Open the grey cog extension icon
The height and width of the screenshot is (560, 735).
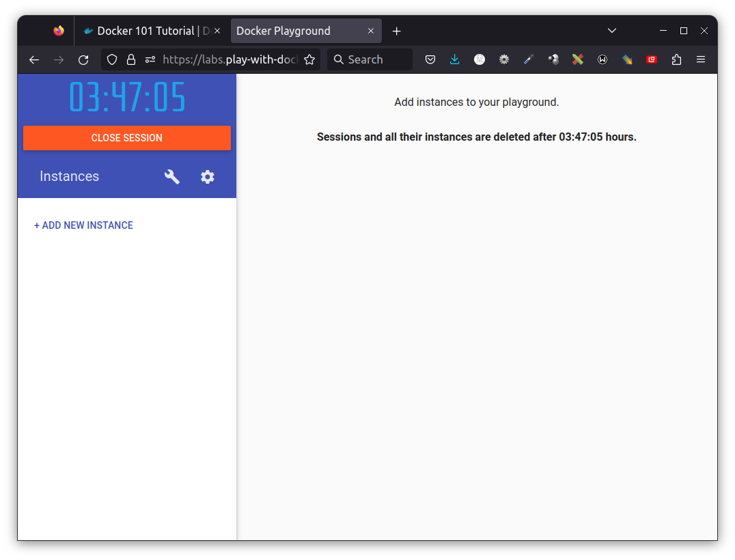[x=504, y=59]
